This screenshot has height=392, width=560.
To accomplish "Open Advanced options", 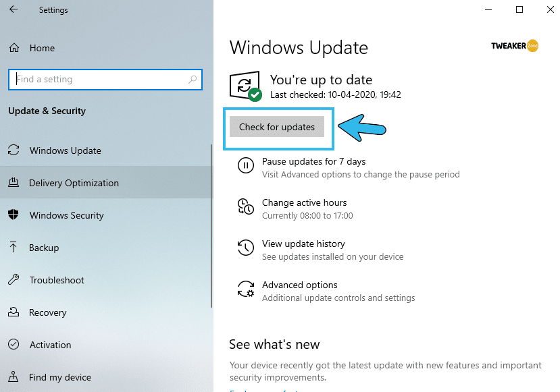I will point(300,285).
